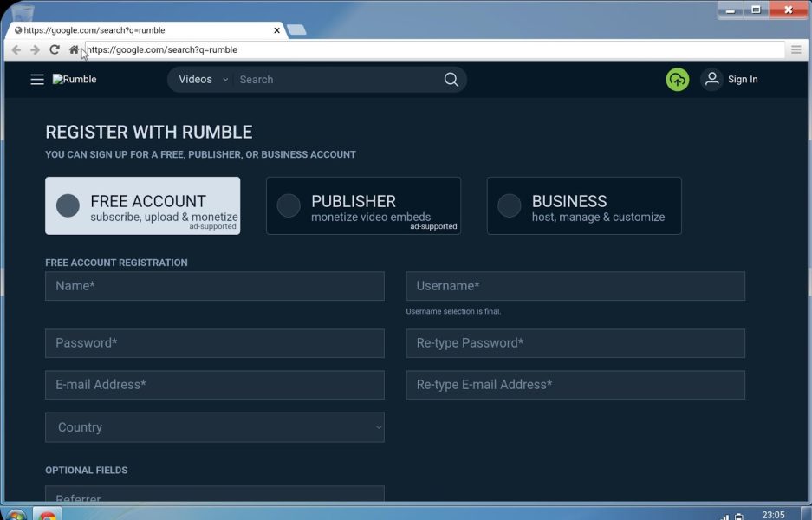Click the network signal tray icon
Viewport: 812px width, 520px height.
click(x=724, y=517)
